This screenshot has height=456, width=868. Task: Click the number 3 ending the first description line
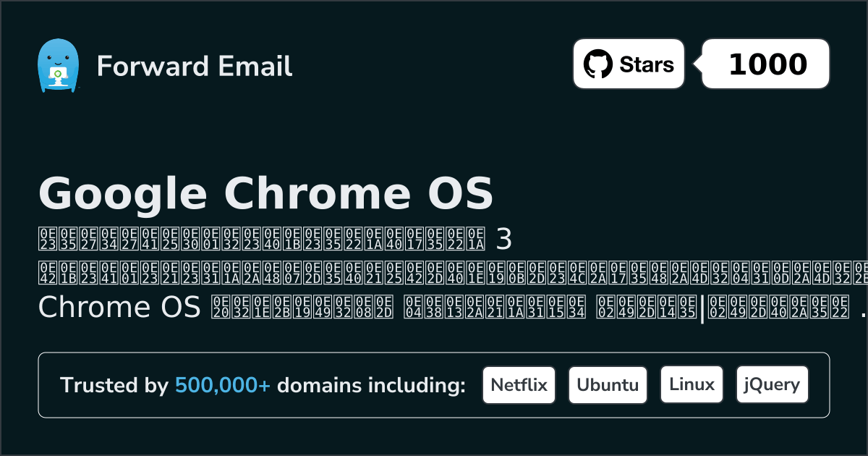[x=503, y=237]
